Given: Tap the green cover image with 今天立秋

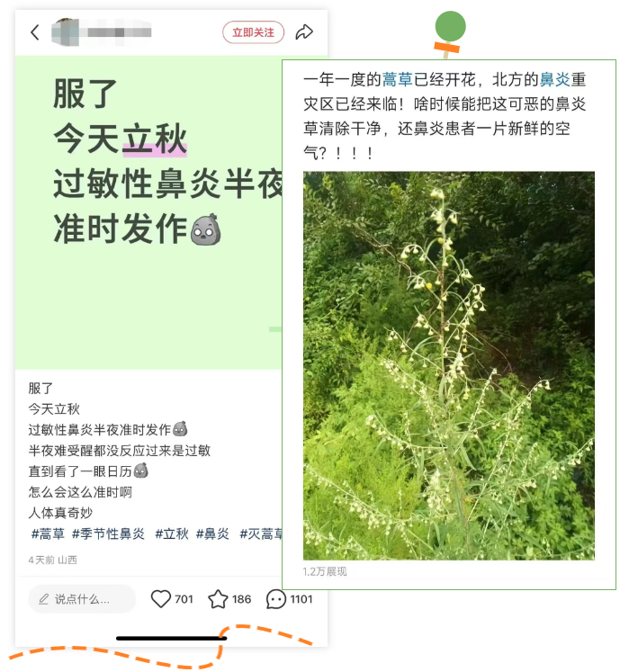Looking at the screenshot, I should tap(148, 212).
